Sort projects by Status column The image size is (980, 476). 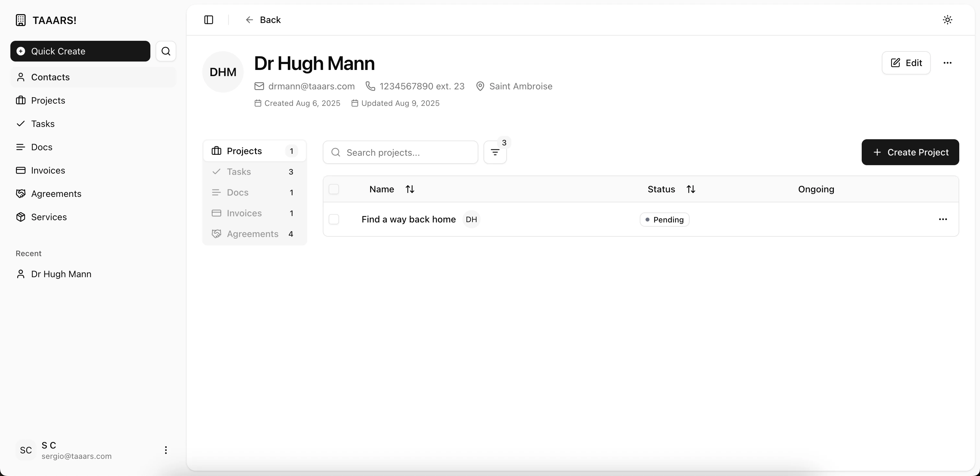(691, 189)
